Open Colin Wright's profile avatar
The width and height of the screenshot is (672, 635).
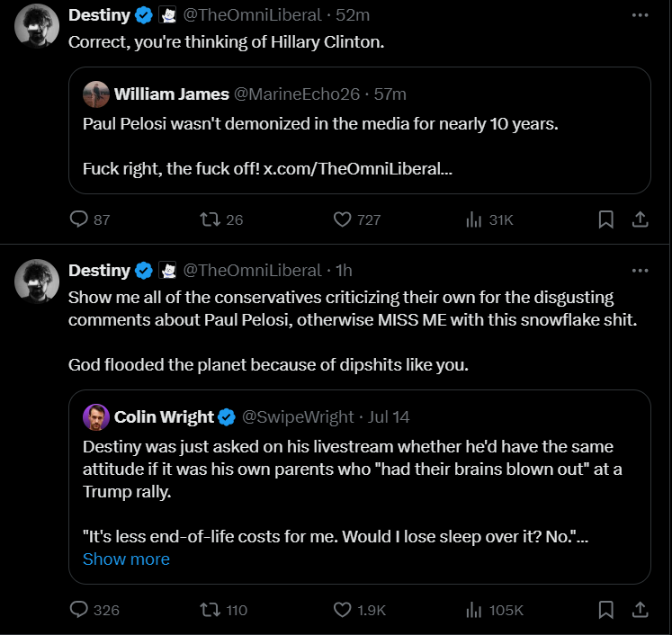96,417
